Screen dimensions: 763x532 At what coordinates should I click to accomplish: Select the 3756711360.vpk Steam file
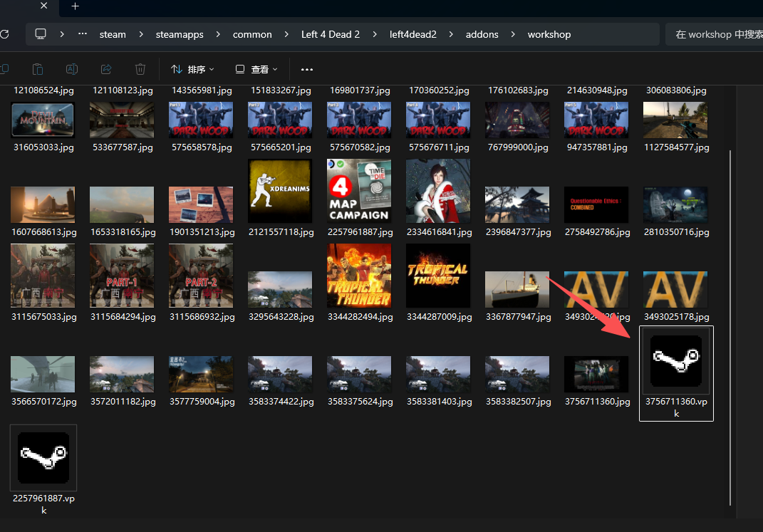pyautogui.click(x=676, y=373)
